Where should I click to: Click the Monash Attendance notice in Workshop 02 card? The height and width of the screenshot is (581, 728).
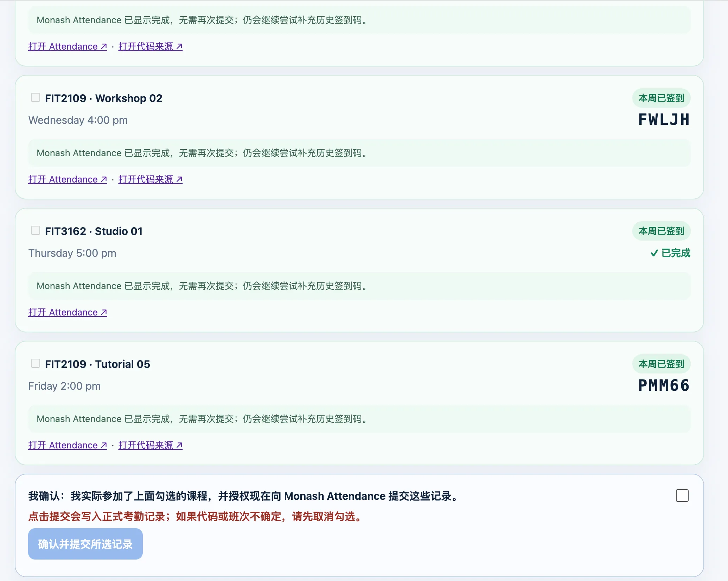pyautogui.click(x=359, y=153)
